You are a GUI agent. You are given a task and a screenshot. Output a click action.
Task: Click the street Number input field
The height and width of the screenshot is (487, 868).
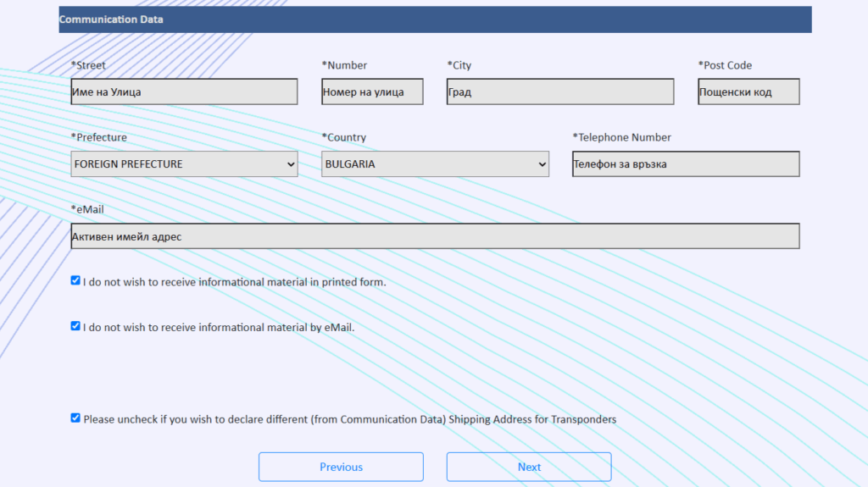(x=372, y=91)
